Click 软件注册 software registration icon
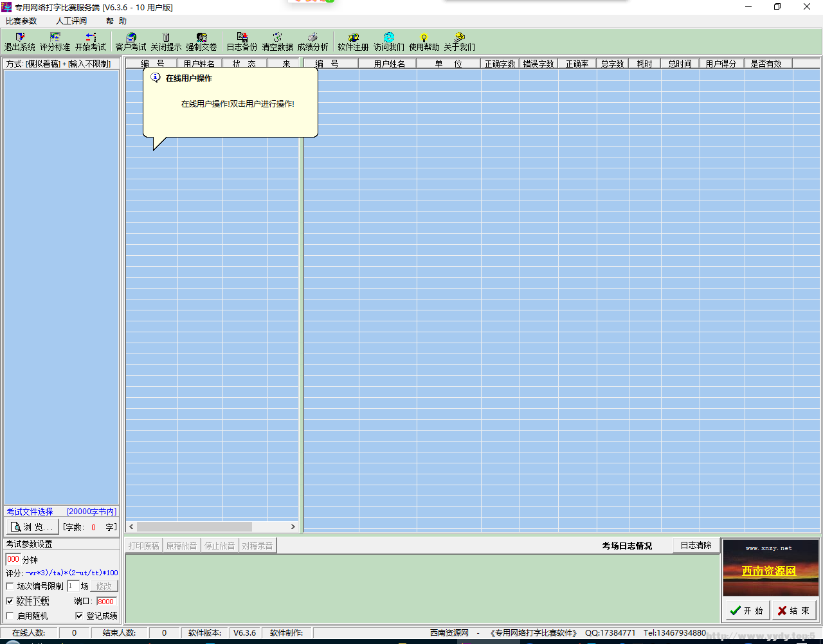823x644 pixels. (x=353, y=42)
